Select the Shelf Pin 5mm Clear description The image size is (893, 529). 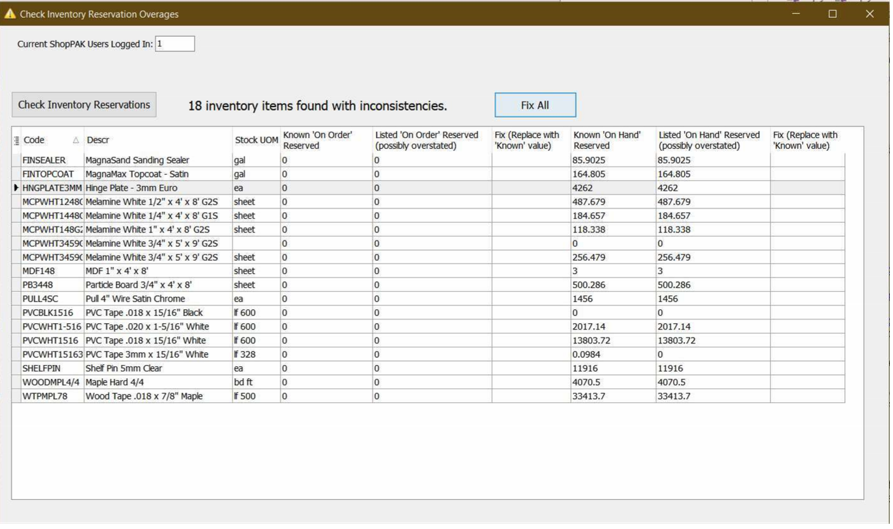tap(156, 369)
